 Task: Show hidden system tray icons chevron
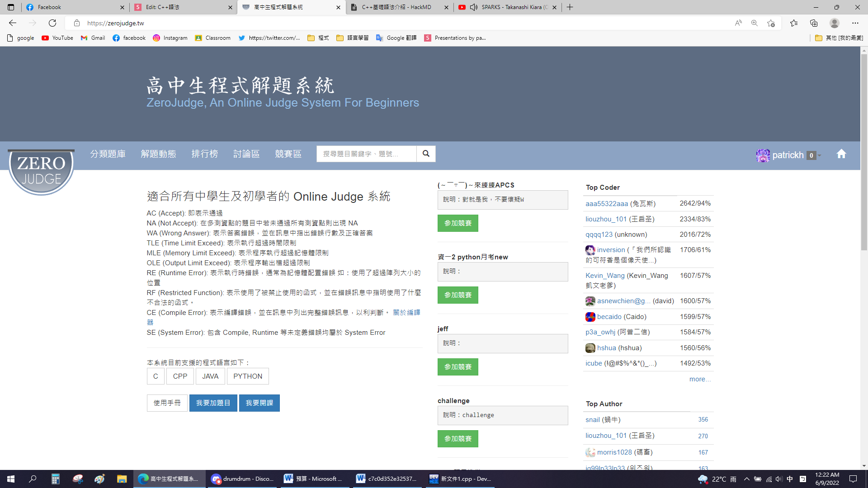746,479
